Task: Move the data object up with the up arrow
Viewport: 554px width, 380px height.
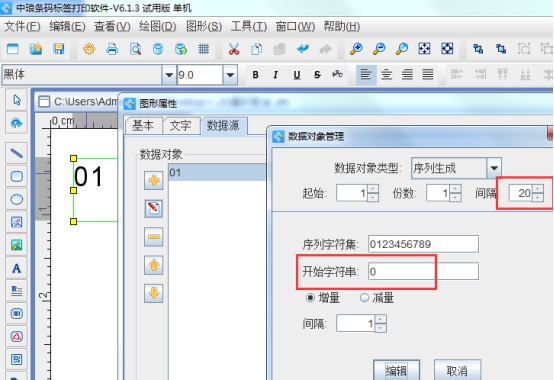Action: pyautogui.click(x=154, y=265)
